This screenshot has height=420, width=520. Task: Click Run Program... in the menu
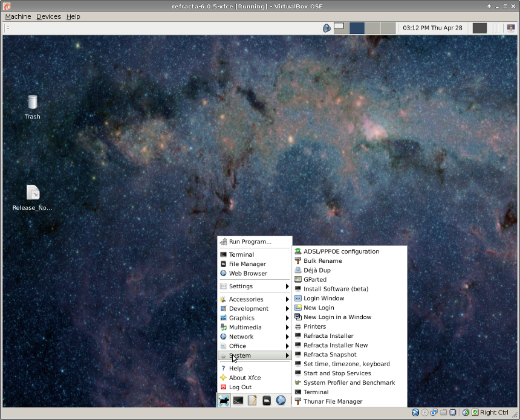tap(250, 242)
